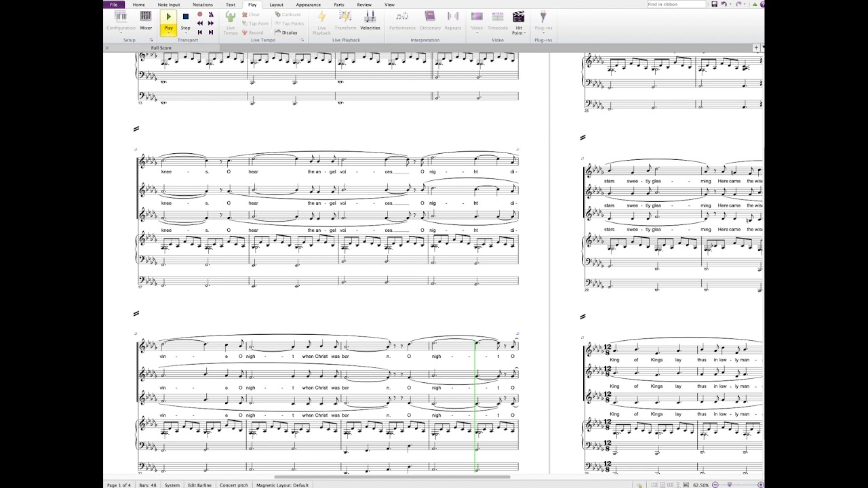Screen dimensions: 868x488
Task: Open the Configuration dropdown arrow
Action: coord(121,33)
